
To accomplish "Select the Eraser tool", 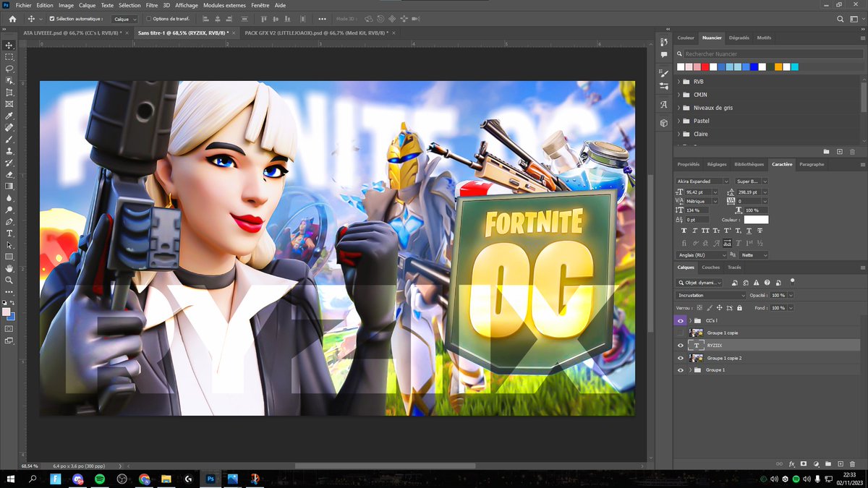I will [x=9, y=174].
